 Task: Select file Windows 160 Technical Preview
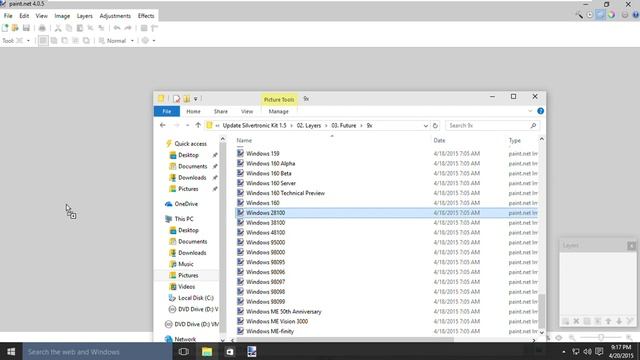pos(285,193)
